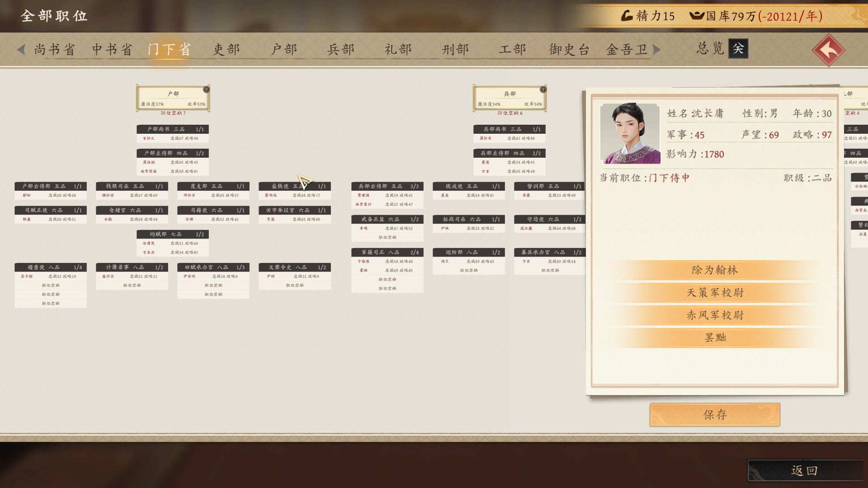Select the 罢黜 dismissal option

pos(715,338)
